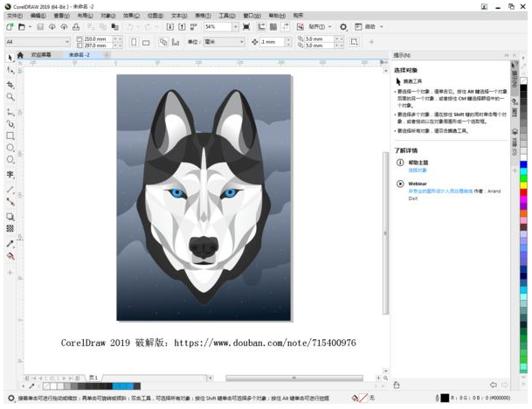Select the Rectangle tool
The width and height of the screenshot is (532, 409).
click(10, 136)
